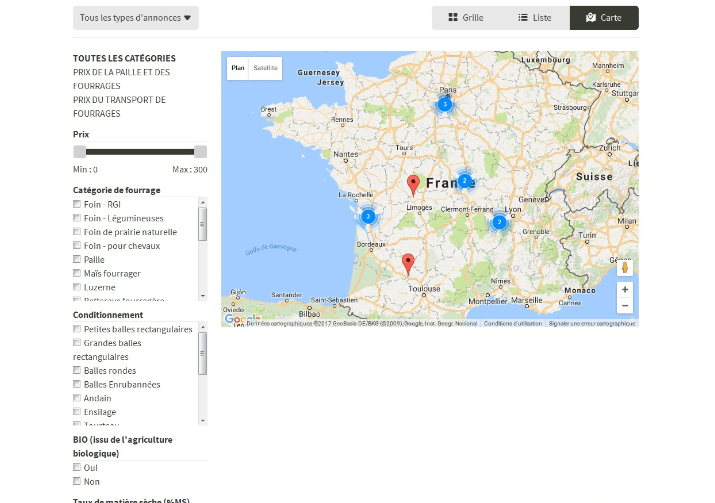
Task: Open the Tous les types d'annonces dropdown
Action: [x=136, y=18]
